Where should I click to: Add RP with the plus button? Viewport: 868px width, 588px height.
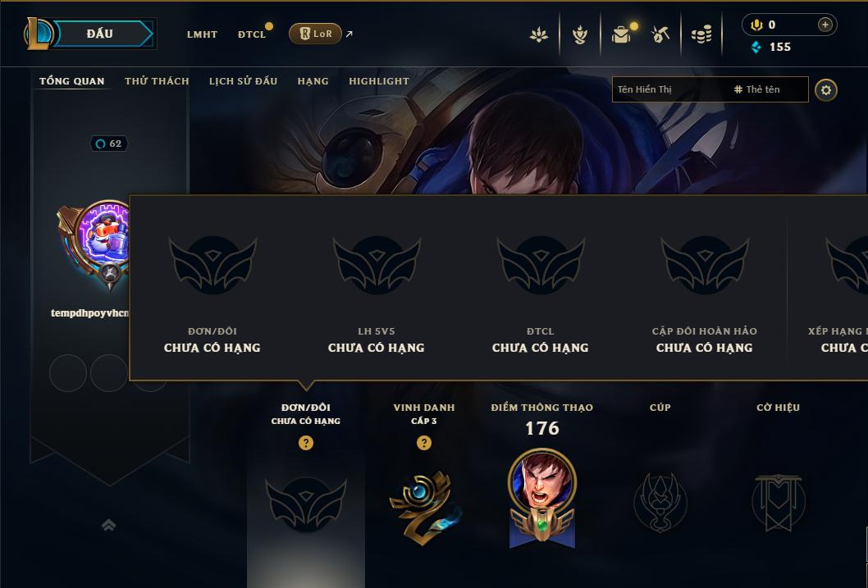click(825, 25)
